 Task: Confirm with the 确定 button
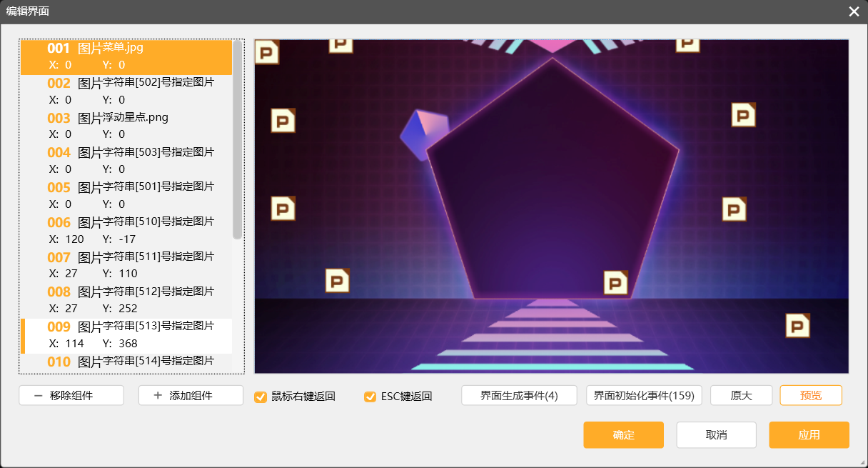623,435
